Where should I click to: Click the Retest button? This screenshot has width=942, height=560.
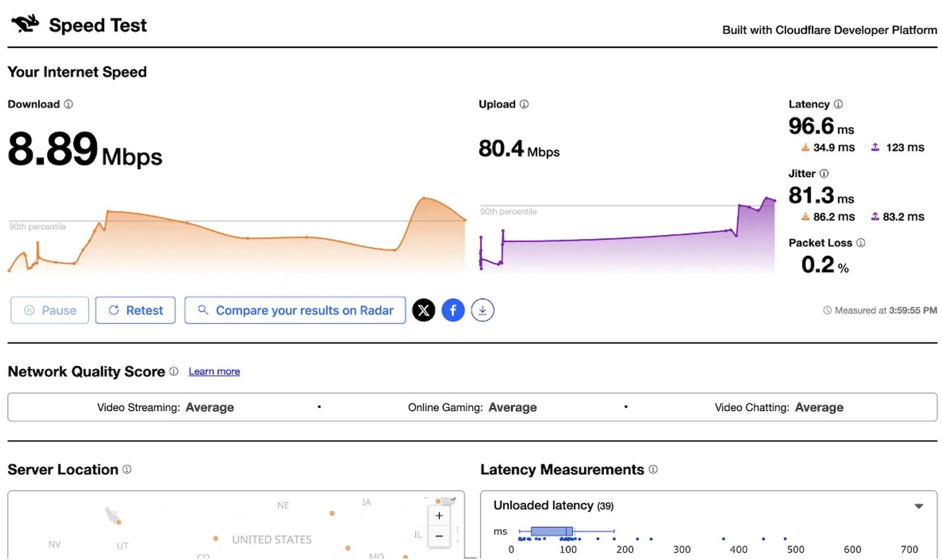(x=135, y=310)
